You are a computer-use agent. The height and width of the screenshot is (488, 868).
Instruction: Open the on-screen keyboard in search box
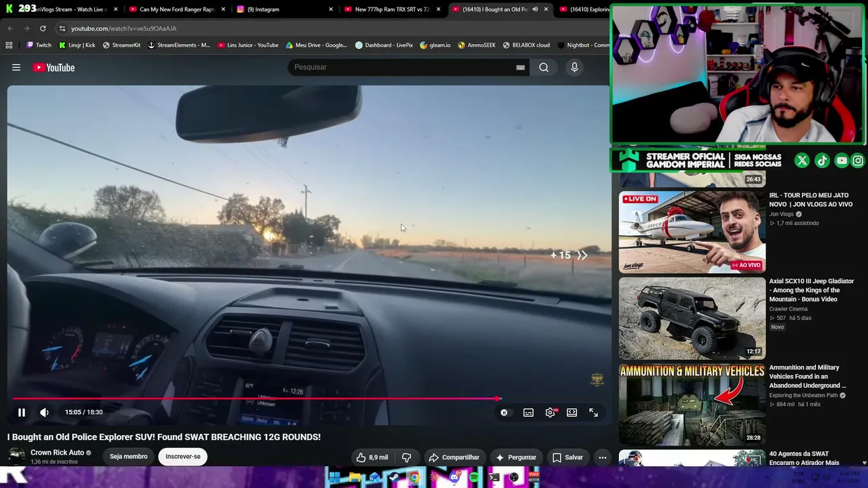point(520,67)
